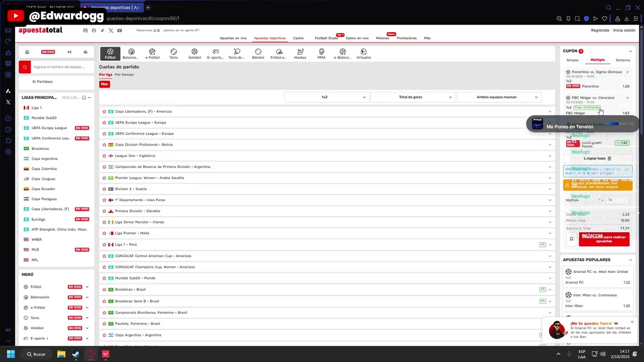Click the bookmark icon in coupon panel

pos(571,239)
